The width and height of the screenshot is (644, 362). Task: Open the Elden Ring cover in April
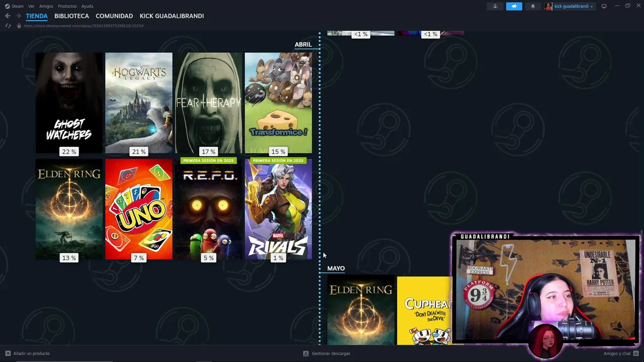[69, 209]
